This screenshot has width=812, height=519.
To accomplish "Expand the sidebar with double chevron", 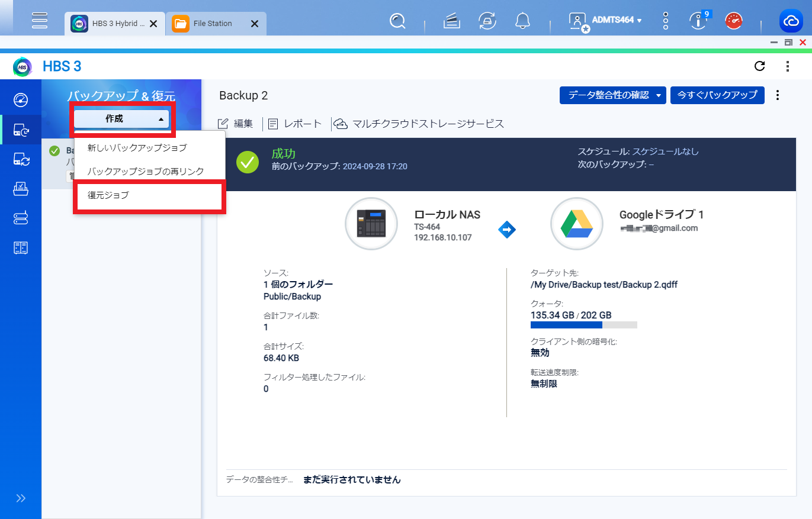I will (x=21, y=498).
